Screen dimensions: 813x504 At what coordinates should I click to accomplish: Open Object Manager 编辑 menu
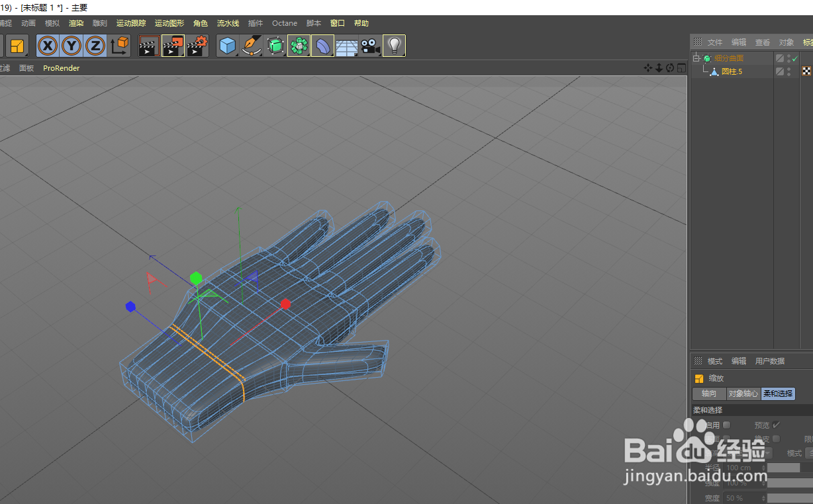click(739, 42)
